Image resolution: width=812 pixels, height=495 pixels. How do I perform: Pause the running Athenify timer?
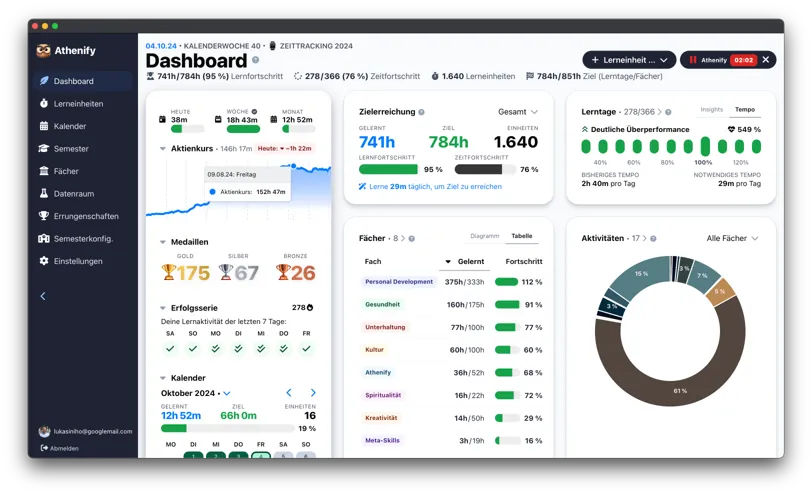692,60
